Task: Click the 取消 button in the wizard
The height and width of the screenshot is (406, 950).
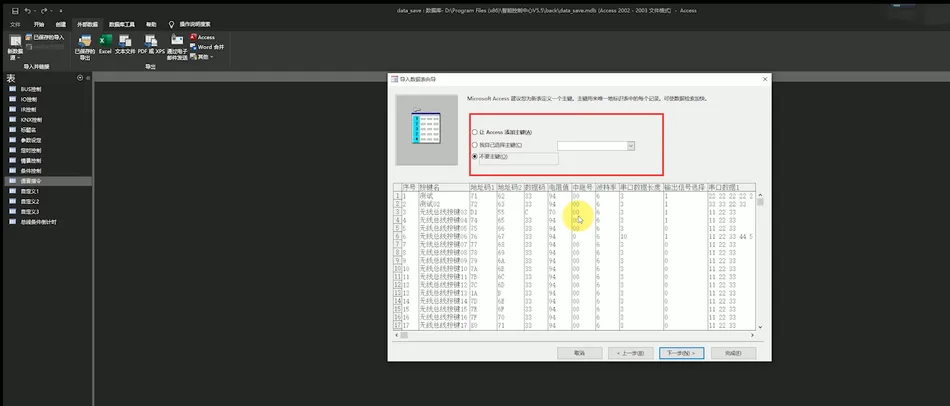Action: 579,353
